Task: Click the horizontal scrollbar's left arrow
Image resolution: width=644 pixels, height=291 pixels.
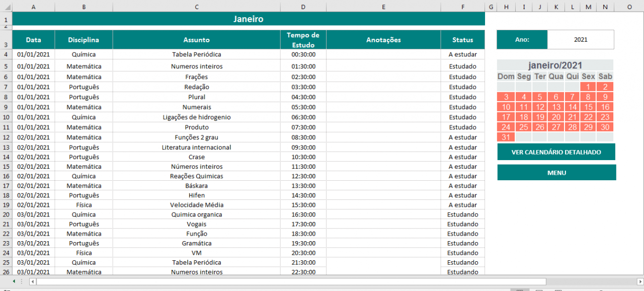Action: [32, 281]
